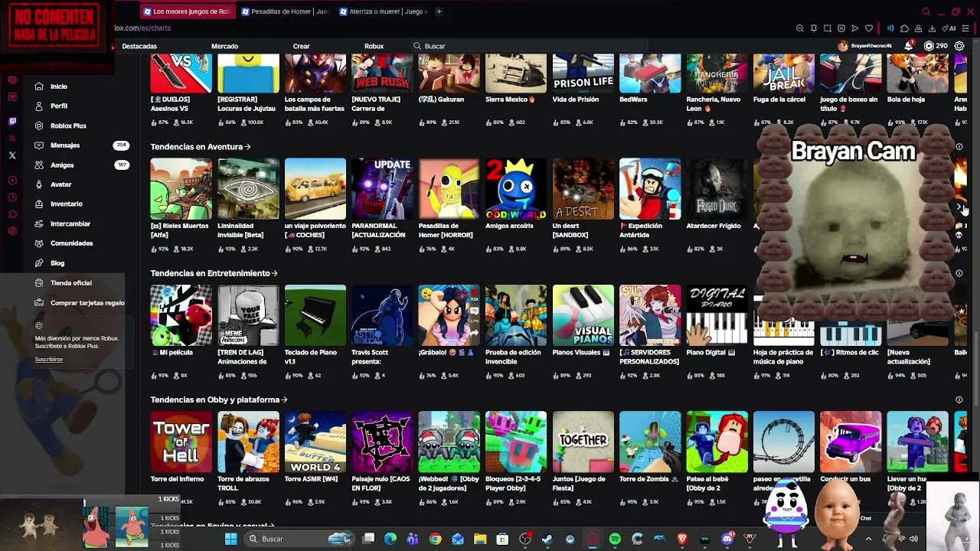Image resolution: width=980 pixels, height=551 pixels.
Task: Open Expedición Antártida game thumbnail
Action: pyautogui.click(x=650, y=188)
